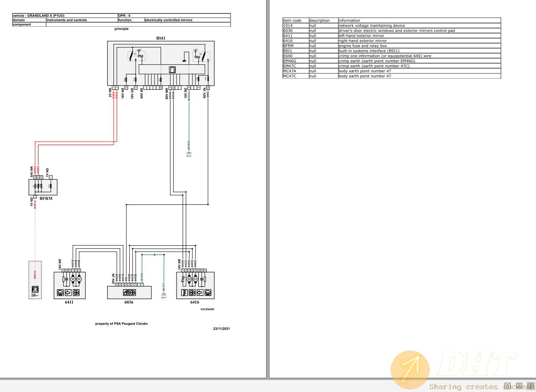Select "crimp earth (earth point number 47C)" cell
536x392 pixels.
419,66
